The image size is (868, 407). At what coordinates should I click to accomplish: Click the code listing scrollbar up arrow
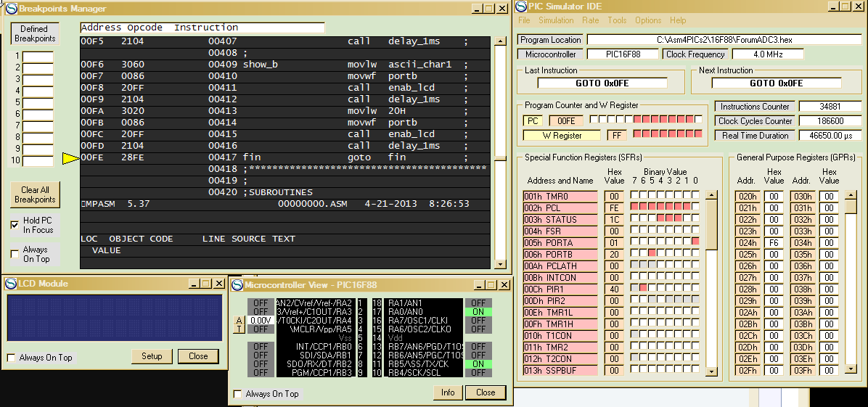[500, 41]
